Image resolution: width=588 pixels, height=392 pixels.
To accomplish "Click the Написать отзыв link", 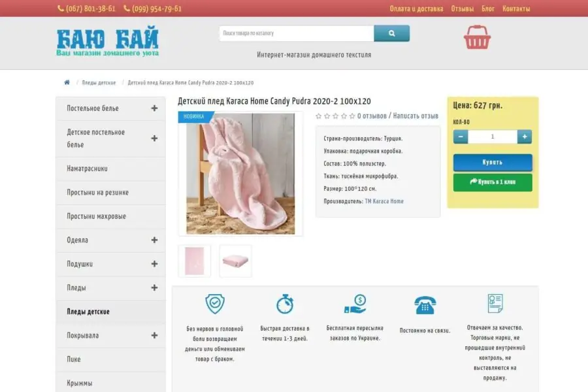I will click(416, 116).
